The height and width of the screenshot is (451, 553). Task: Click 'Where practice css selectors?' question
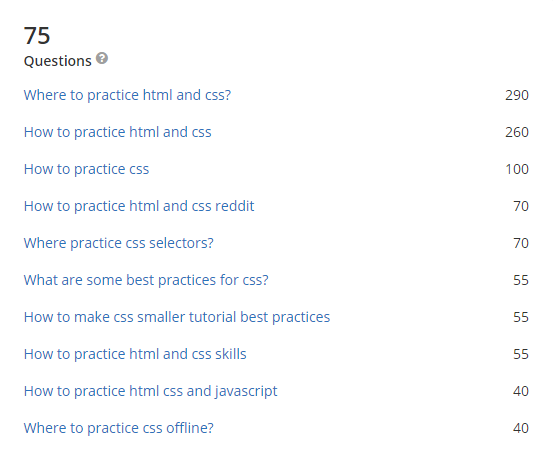click(118, 243)
